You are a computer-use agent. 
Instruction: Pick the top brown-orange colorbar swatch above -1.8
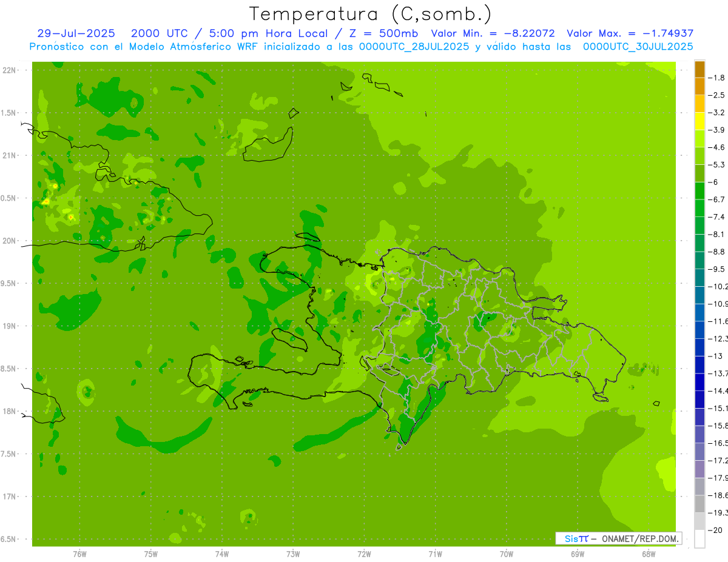(x=699, y=69)
